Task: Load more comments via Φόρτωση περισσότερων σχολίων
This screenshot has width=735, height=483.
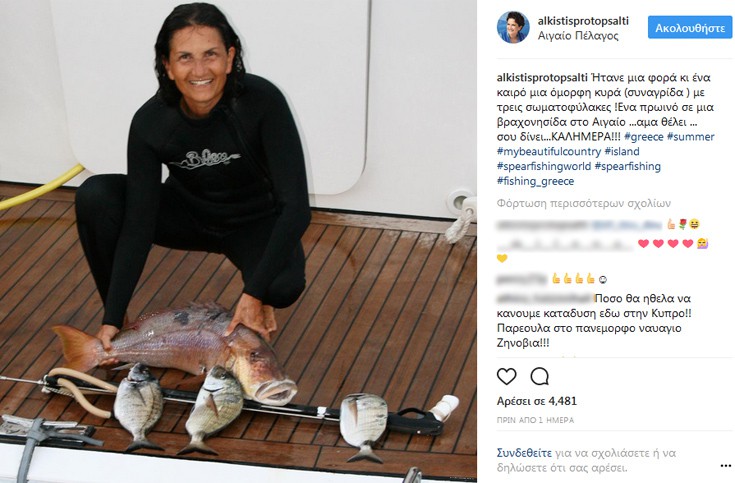Action: (x=584, y=203)
